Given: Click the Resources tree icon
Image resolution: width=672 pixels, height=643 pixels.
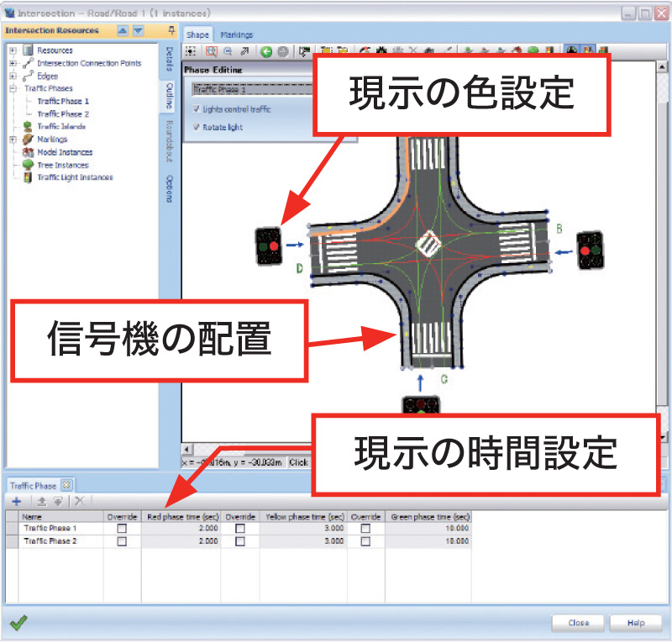Looking at the screenshot, I should click(x=28, y=50).
